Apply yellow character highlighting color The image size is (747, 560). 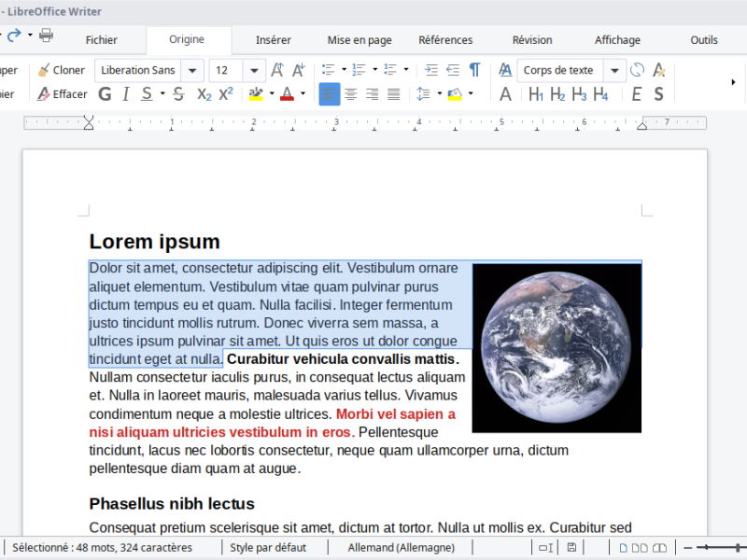(x=256, y=94)
